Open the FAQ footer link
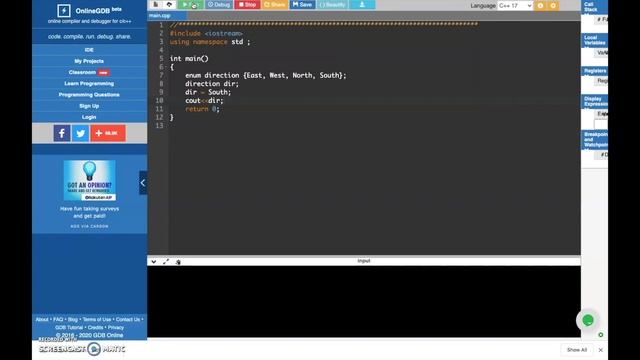The height and width of the screenshot is (360, 640). (58, 320)
